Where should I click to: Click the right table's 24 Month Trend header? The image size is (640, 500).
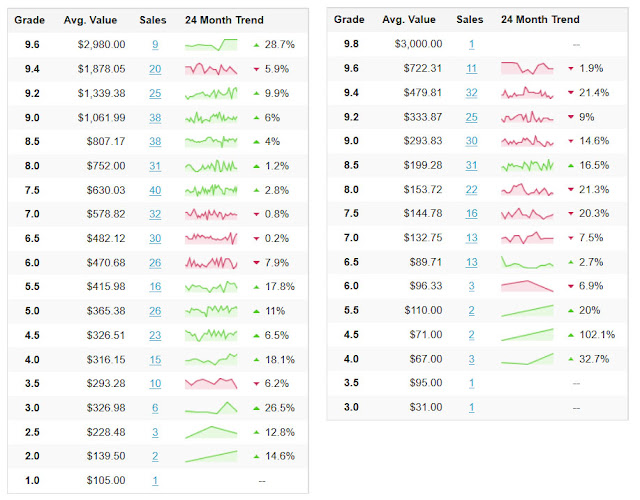[x=540, y=20]
